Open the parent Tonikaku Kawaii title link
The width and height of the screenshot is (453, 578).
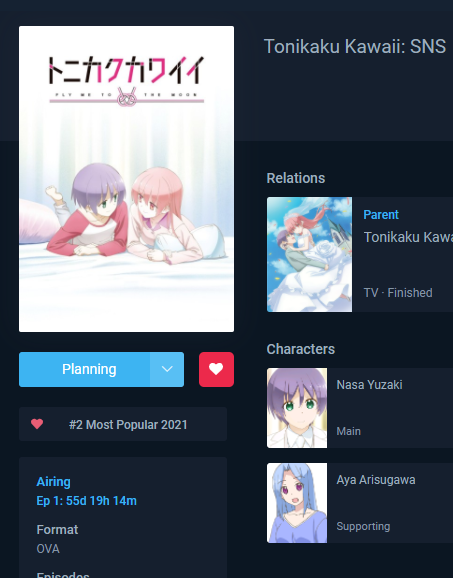coord(408,237)
